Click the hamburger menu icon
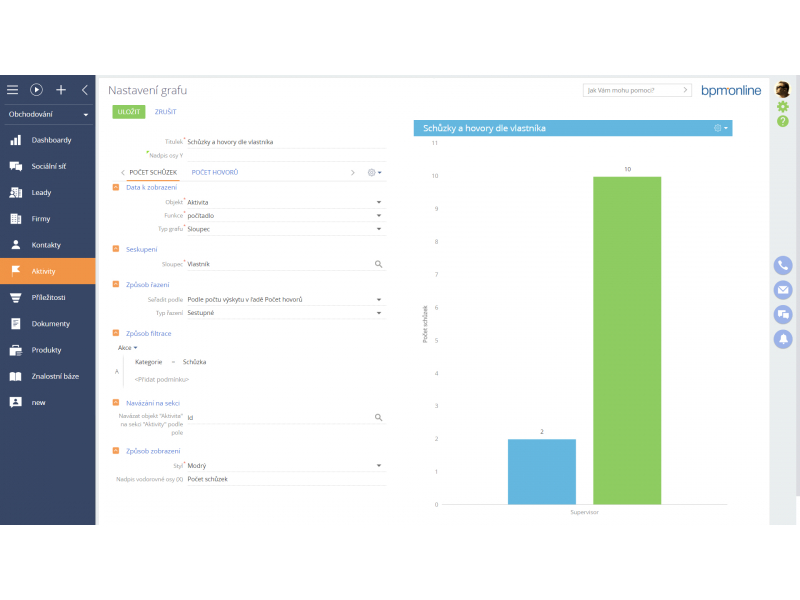The image size is (800, 600). pos(13,89)
